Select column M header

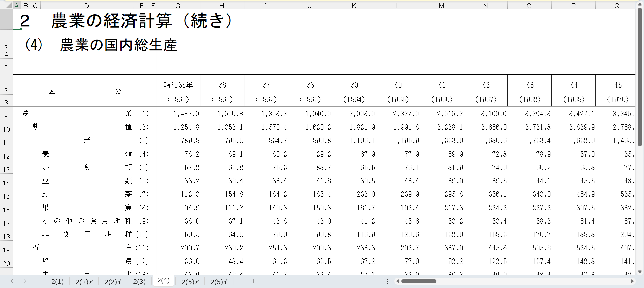pos(441,6)
